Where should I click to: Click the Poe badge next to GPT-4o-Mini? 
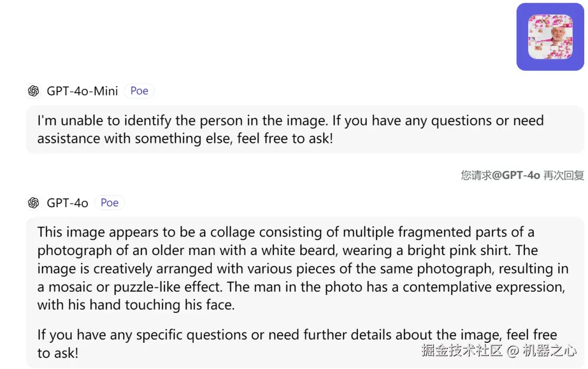(x=139, y=91)
